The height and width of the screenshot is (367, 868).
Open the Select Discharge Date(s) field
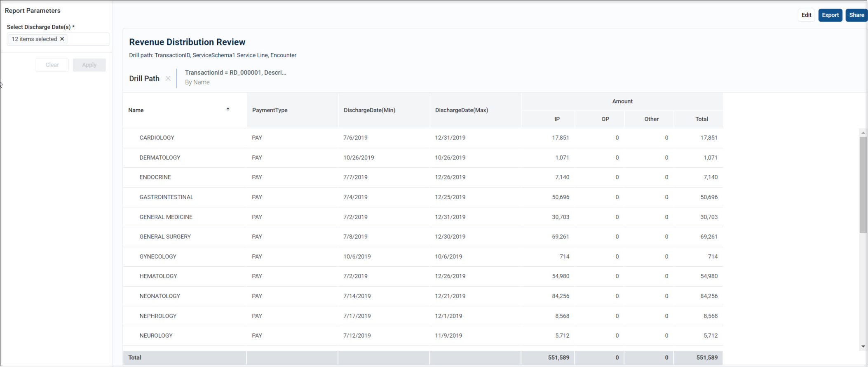pyautogui.click(x=58, y=39)
